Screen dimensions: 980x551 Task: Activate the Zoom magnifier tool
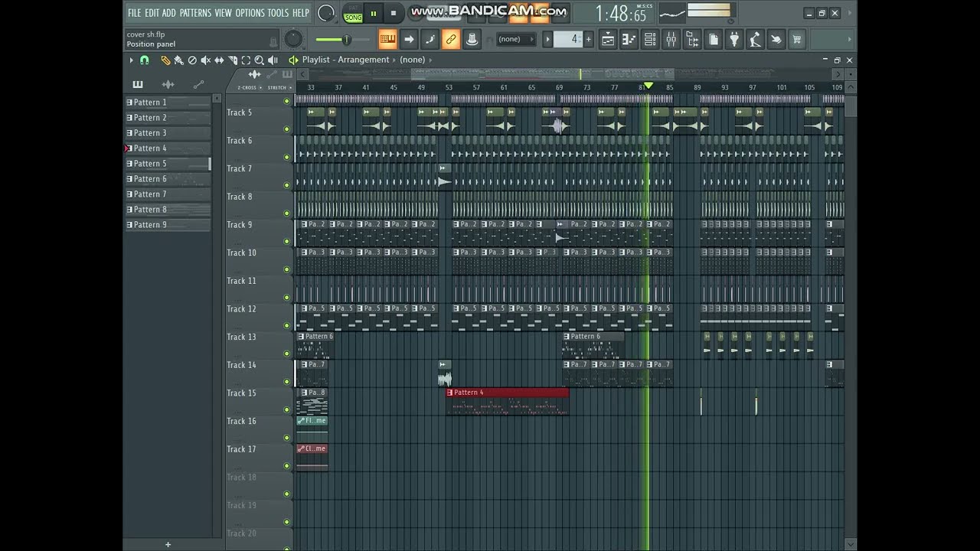(259, 60)
